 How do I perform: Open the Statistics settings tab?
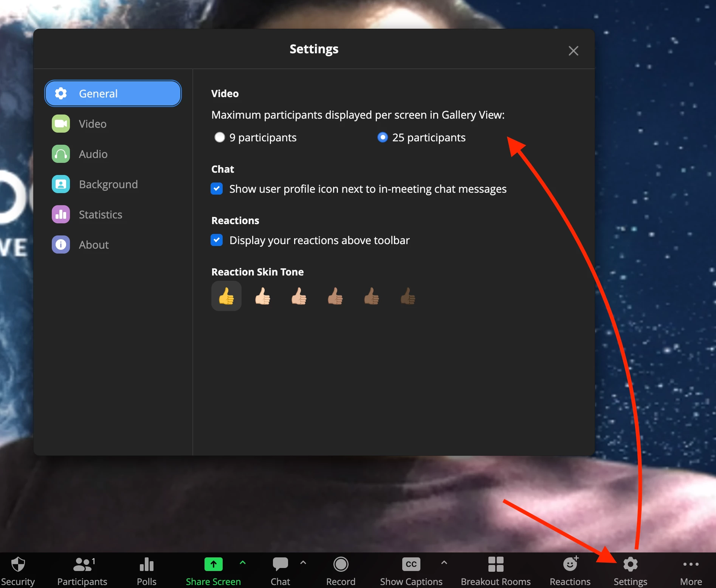(x=113, y=215)
